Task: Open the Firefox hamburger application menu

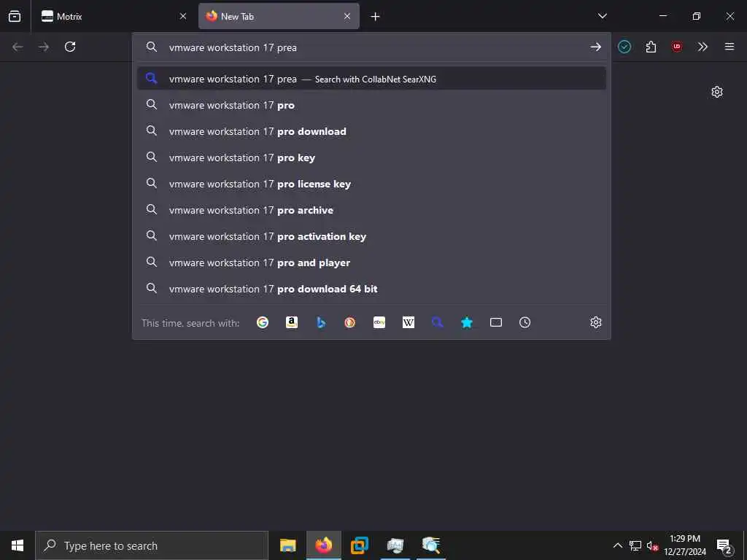Action: [729, 47]
